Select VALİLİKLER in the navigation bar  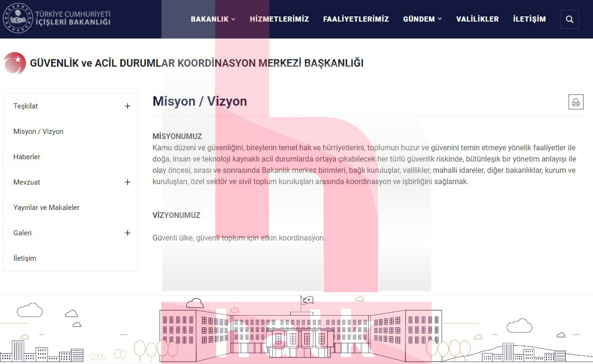(x=477, y=19)
